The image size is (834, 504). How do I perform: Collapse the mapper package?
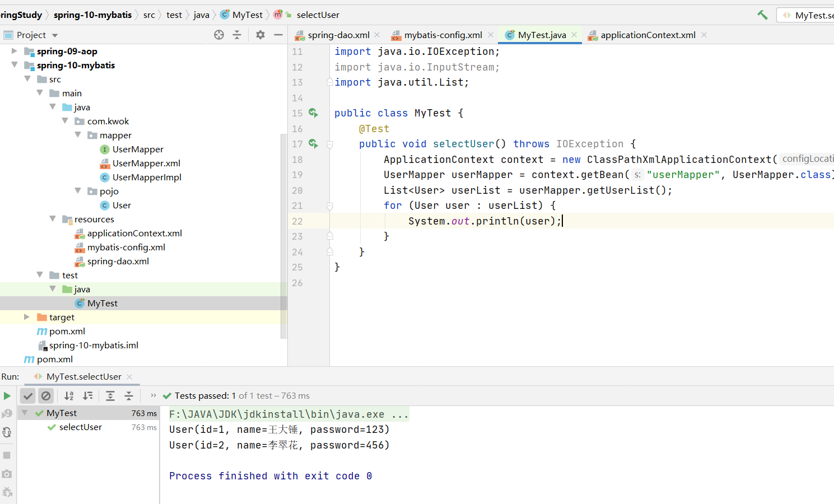78,135
